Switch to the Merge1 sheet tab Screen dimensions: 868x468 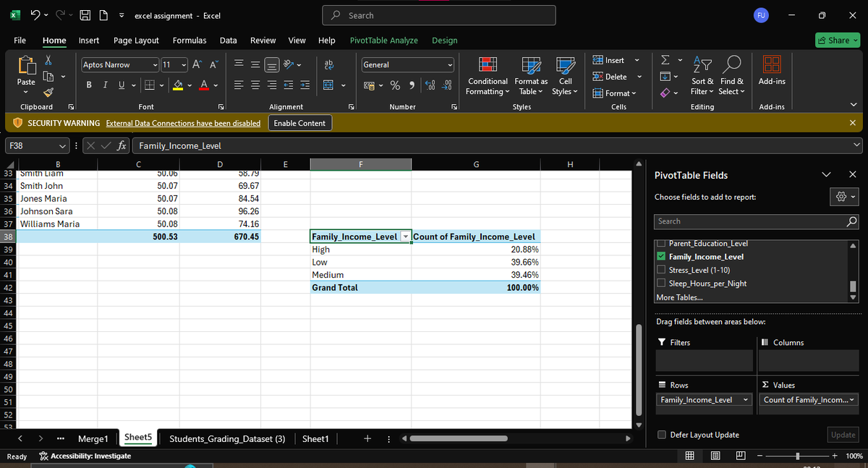click(93, 438)
